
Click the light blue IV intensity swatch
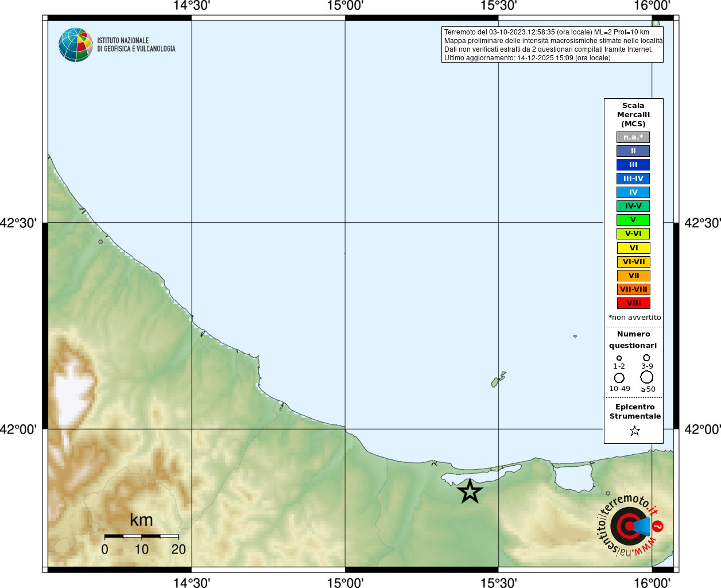633,192
